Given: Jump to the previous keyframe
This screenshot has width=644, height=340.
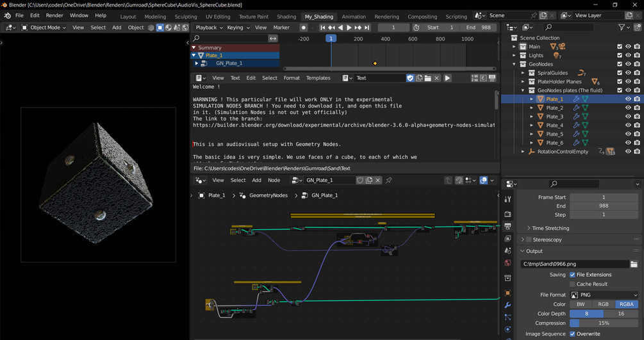Looking at the screenshot, I should pos(331,28).
